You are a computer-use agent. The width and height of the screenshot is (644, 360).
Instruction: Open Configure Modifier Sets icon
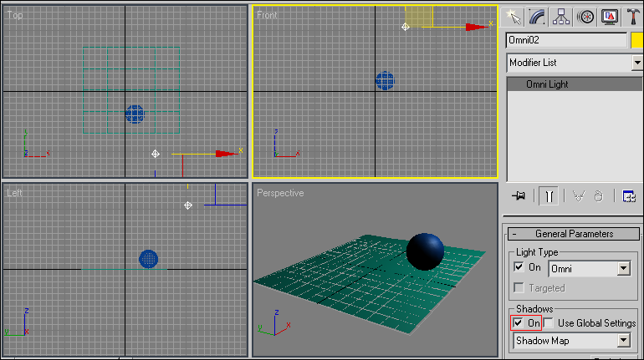pyautogui.click(x=629, y=195)
